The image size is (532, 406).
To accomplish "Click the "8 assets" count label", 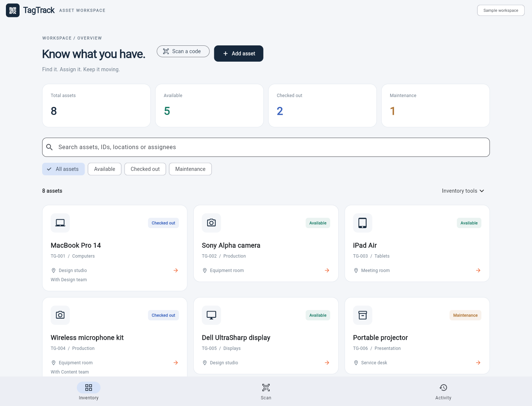I will (x=52, y=191).
